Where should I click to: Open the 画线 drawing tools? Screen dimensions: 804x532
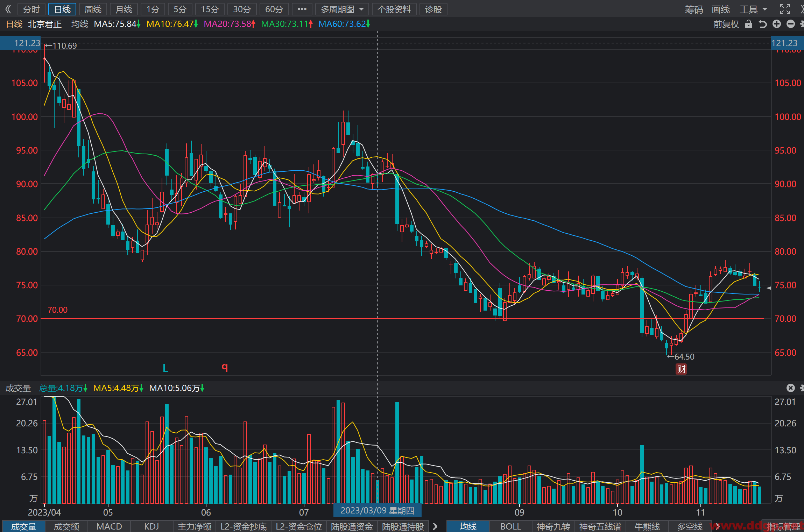click(720, 9)
